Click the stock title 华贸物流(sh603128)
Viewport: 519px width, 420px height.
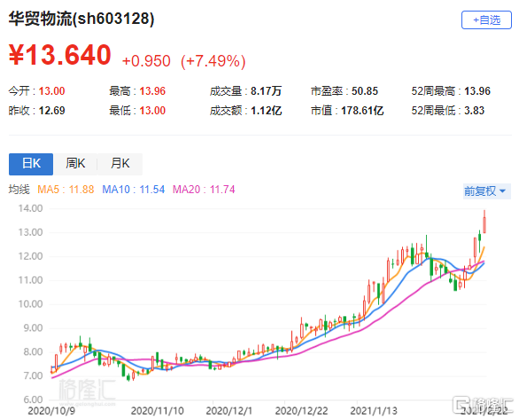tap(81, 19)
